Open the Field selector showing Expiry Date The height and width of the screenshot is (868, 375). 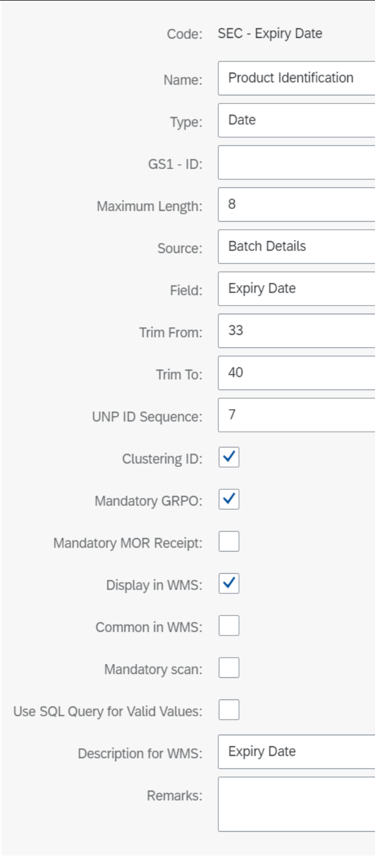296,289
